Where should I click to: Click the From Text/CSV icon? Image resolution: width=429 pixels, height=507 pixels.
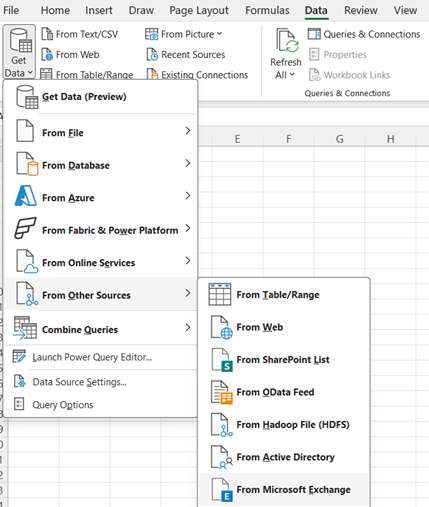[47, 34]
